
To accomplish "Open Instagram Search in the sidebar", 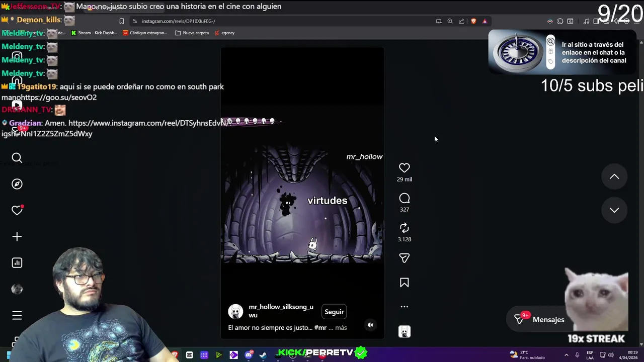I will click(17, 158).
